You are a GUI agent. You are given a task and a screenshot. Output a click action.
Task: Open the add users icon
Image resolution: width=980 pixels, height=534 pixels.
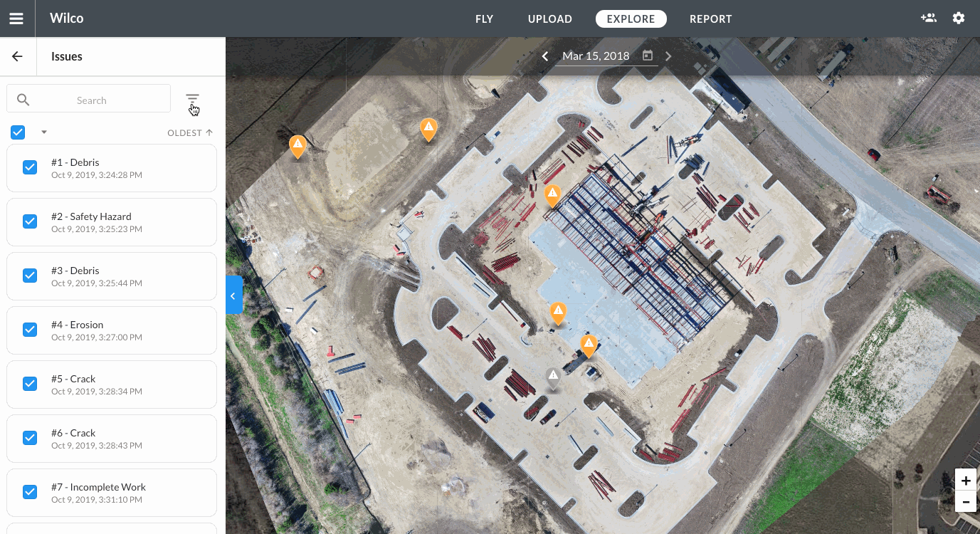click(x=928, y=18)
